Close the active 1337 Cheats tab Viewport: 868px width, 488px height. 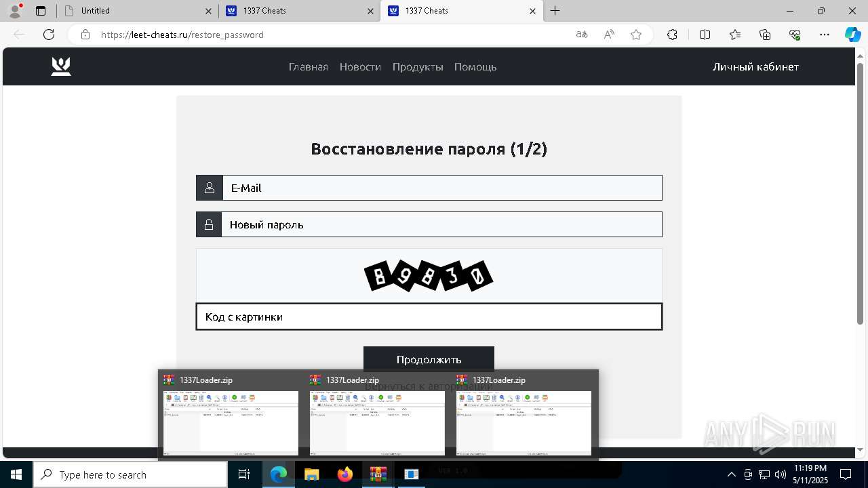tap(532, 11)
